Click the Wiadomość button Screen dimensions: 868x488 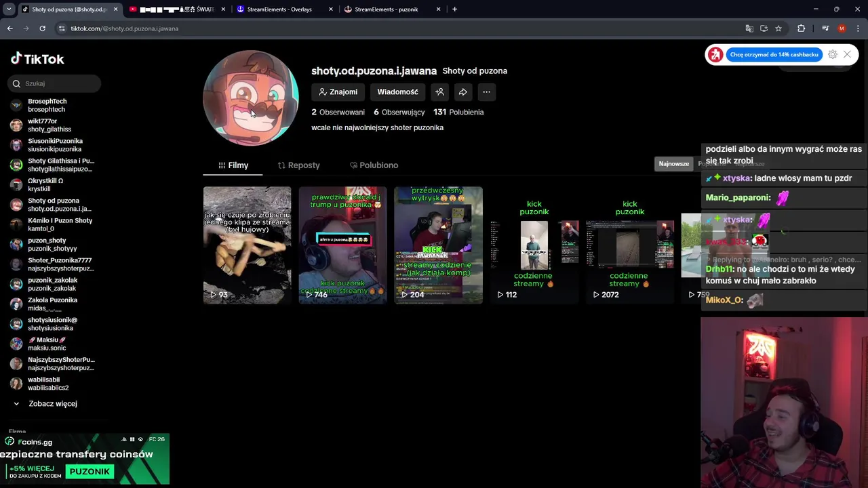397,92
